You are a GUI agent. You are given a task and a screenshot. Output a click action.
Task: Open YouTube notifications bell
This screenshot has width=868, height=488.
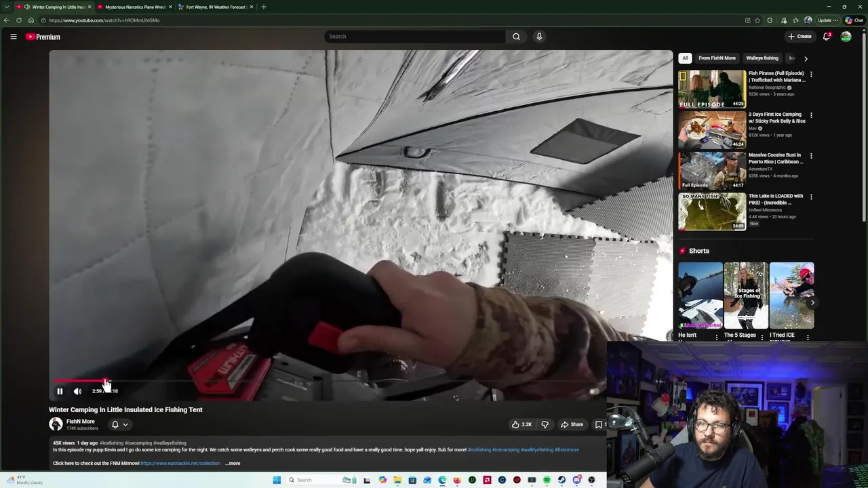(x=827, y=37)
